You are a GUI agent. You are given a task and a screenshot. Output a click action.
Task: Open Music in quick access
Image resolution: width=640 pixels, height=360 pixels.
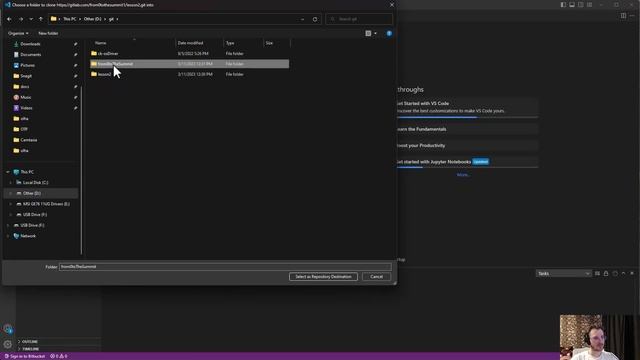[x=25, y=97]
